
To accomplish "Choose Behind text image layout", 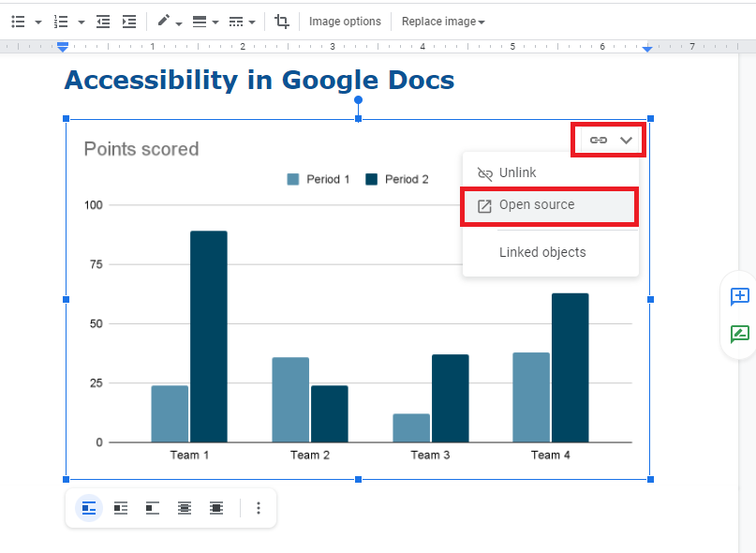I will coord(185,508).
